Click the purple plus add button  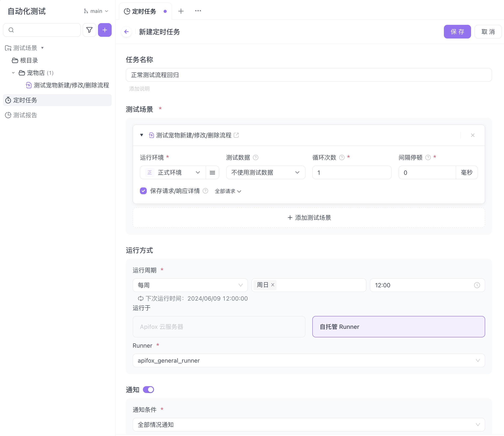point(105,30)
